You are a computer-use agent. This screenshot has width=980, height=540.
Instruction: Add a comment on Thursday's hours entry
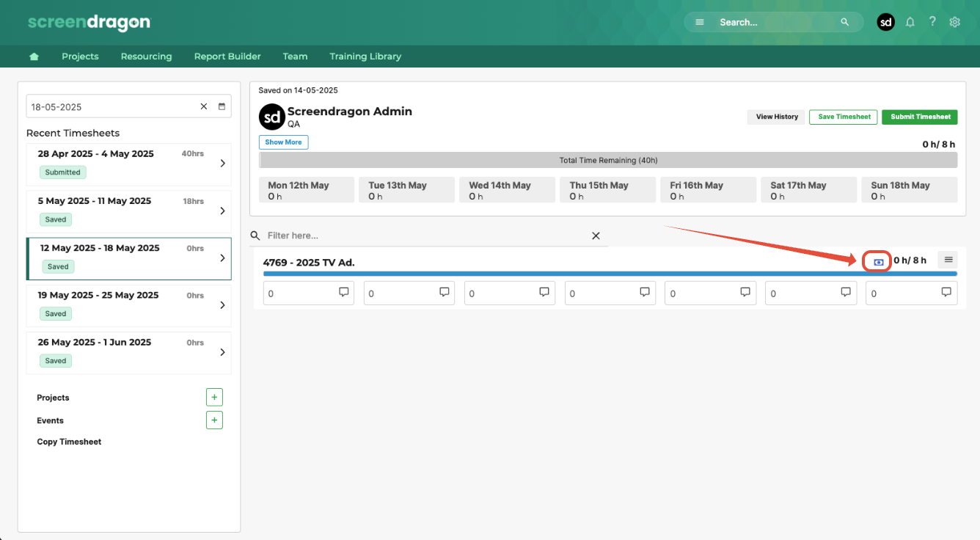(645, 292)
